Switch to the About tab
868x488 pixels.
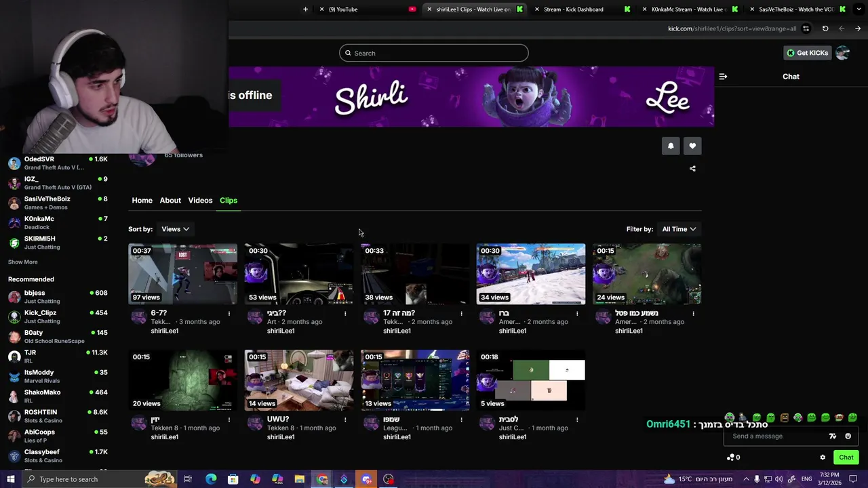click(170, 201)
